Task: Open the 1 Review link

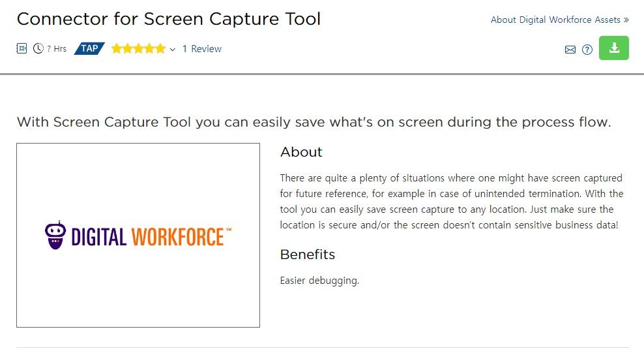Action: (x=202, y=49)
